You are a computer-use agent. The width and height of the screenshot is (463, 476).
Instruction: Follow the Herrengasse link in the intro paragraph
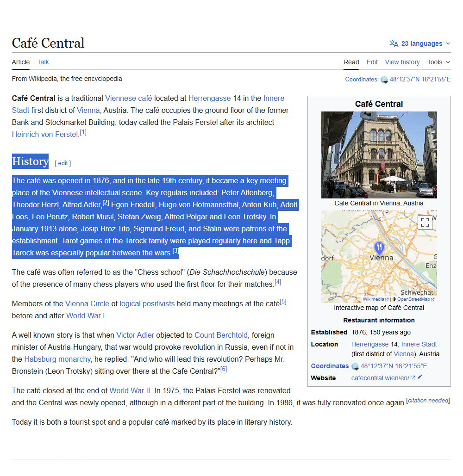pos(210,99)
